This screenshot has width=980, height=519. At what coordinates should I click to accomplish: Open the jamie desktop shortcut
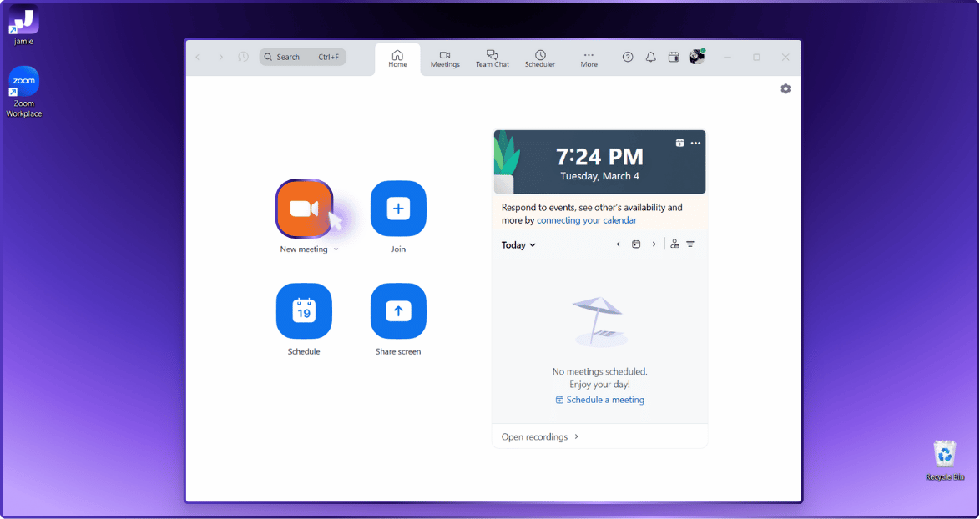pos(23,26)
